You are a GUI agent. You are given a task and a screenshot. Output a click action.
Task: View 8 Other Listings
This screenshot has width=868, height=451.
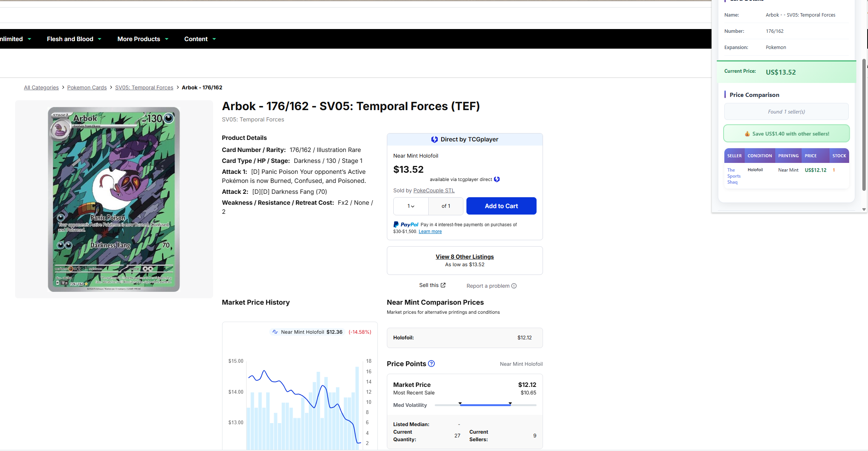click(465, 257)
